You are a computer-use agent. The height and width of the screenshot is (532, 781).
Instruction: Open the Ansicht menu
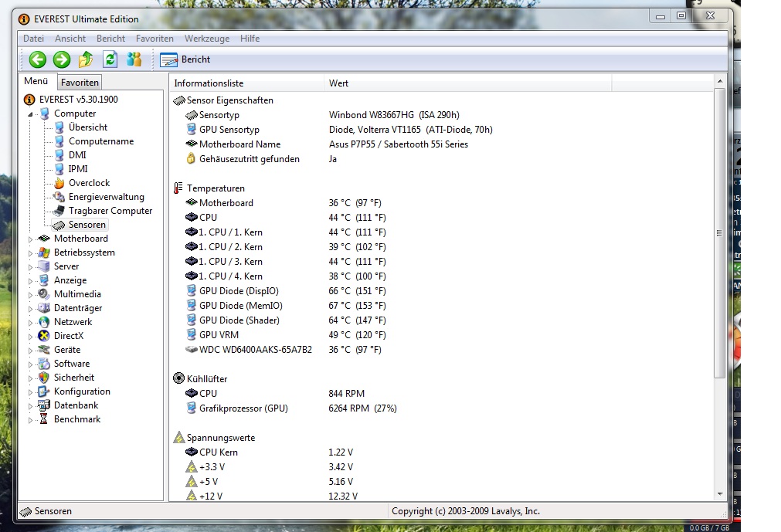(x=70, y=39)
